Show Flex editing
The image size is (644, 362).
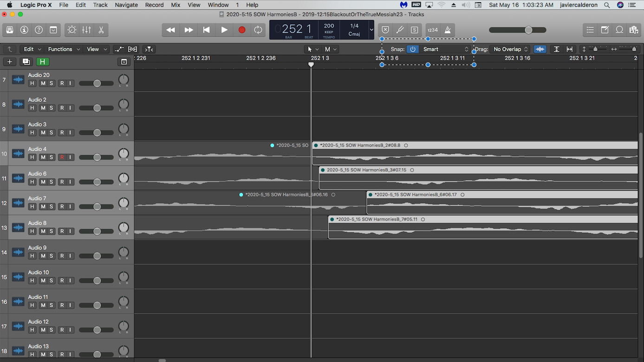133,49
